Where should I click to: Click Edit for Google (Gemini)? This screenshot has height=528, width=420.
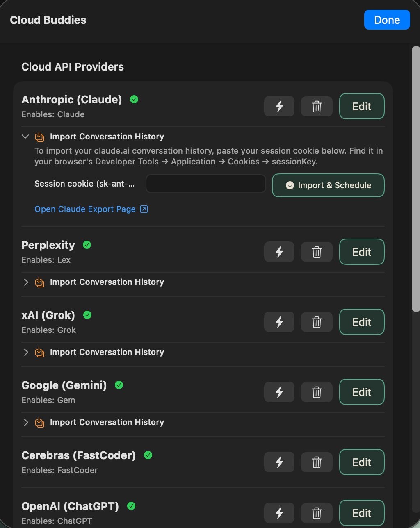pyautogui.click(x=362, y=392)
